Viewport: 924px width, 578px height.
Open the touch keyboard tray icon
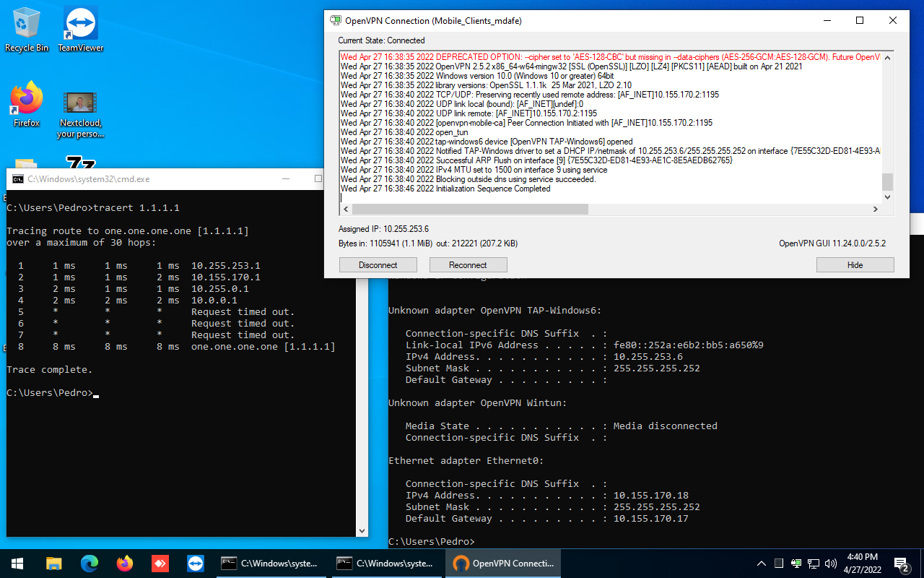[x=779, y=563]
